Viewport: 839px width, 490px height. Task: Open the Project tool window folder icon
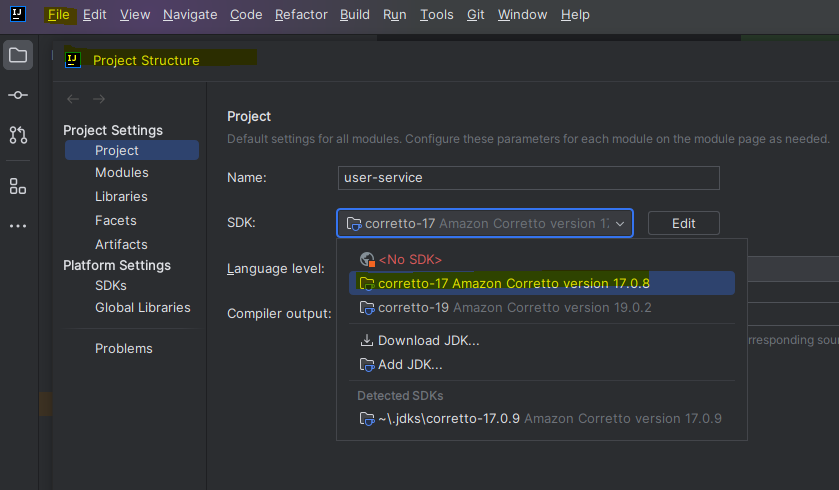point(18,55)
